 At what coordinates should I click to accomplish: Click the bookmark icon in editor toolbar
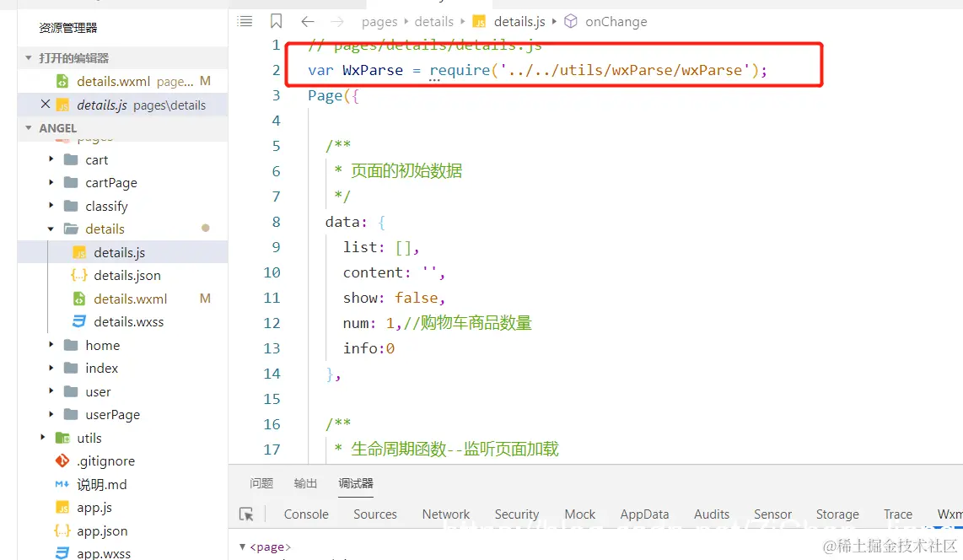pos(277,21)
